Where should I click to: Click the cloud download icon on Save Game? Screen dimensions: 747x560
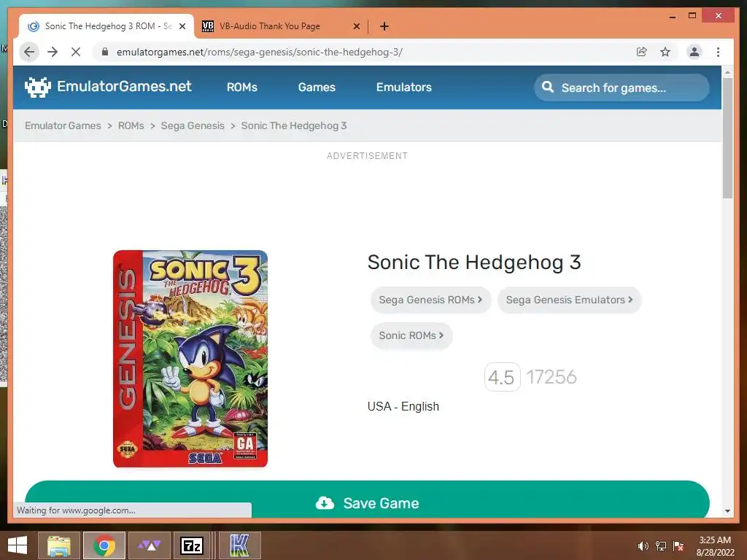(325, 503)
